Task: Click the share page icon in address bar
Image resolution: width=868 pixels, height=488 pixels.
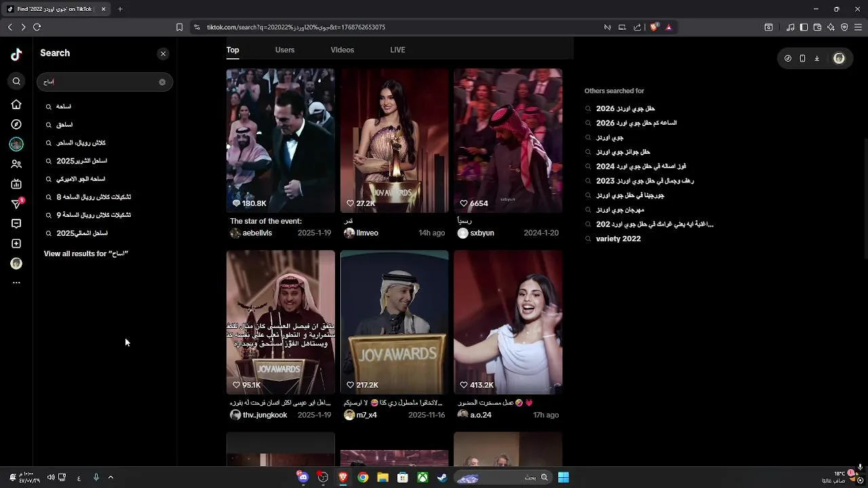Action: coord(637,27)
